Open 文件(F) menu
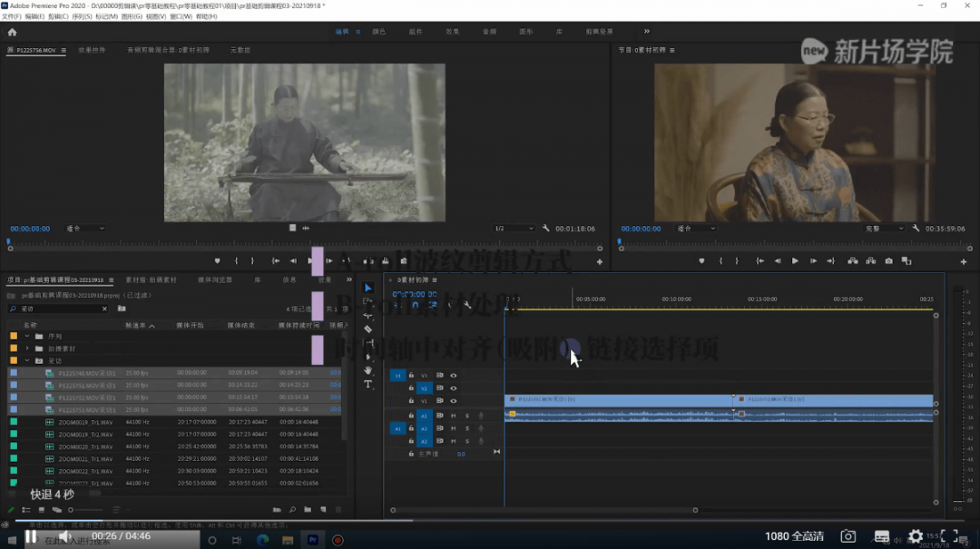This screenshot has width=980, height=549. coord(11,16)
